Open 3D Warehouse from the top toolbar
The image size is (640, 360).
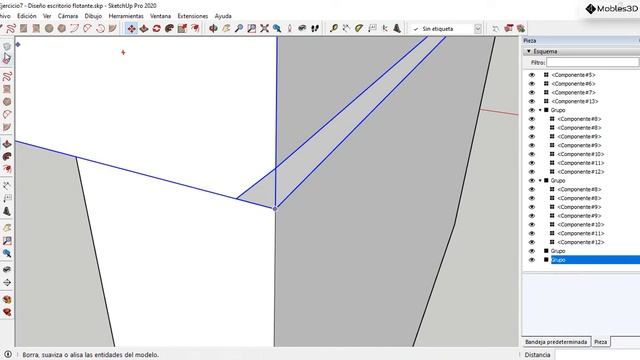[x=508, y=29]
